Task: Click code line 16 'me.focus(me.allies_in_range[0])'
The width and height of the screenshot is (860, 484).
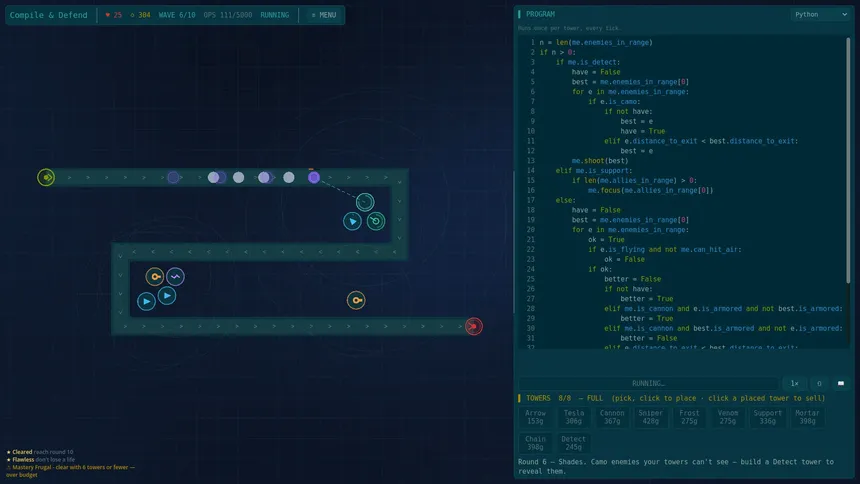Action: click(650, 190)
